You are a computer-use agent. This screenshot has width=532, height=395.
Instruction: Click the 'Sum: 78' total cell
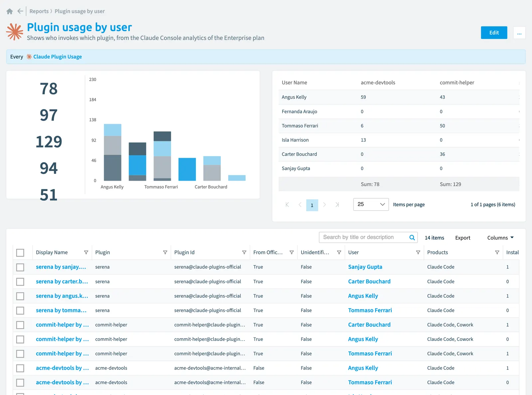[x=370, y=184]
